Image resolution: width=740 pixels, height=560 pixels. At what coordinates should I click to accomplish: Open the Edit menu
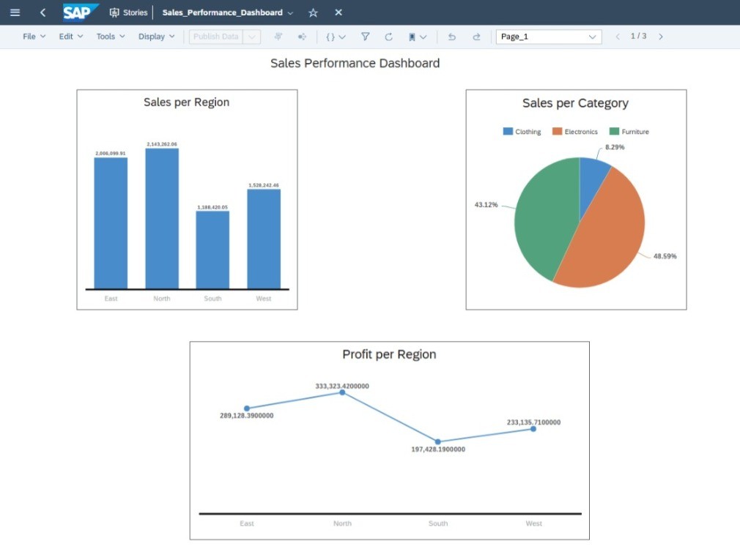pos(71,37)
